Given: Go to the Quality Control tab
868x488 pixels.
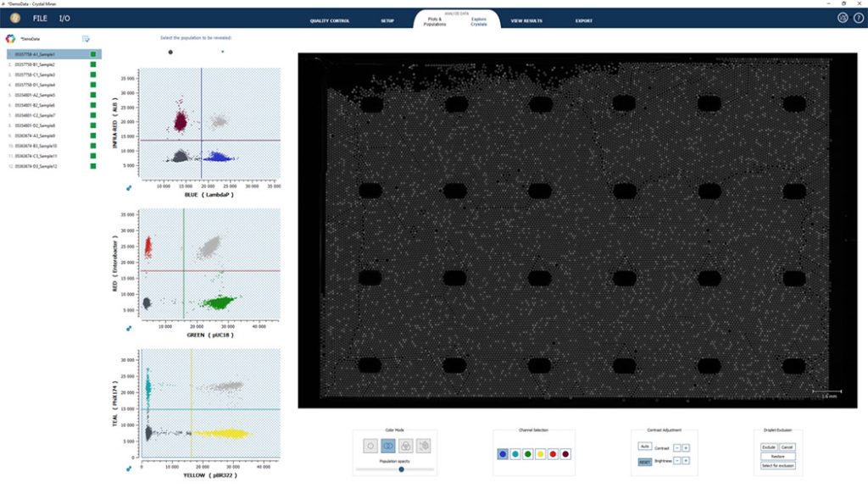Looking at the screenshot, I should [x=329, y=20].
